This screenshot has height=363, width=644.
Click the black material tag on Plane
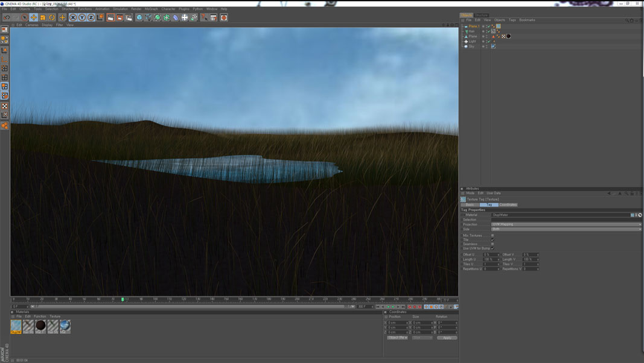(x=508, y=36)
